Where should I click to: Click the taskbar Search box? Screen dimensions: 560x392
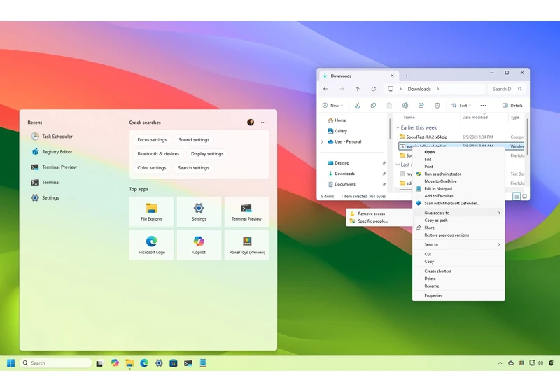click(x=56, y=363)
